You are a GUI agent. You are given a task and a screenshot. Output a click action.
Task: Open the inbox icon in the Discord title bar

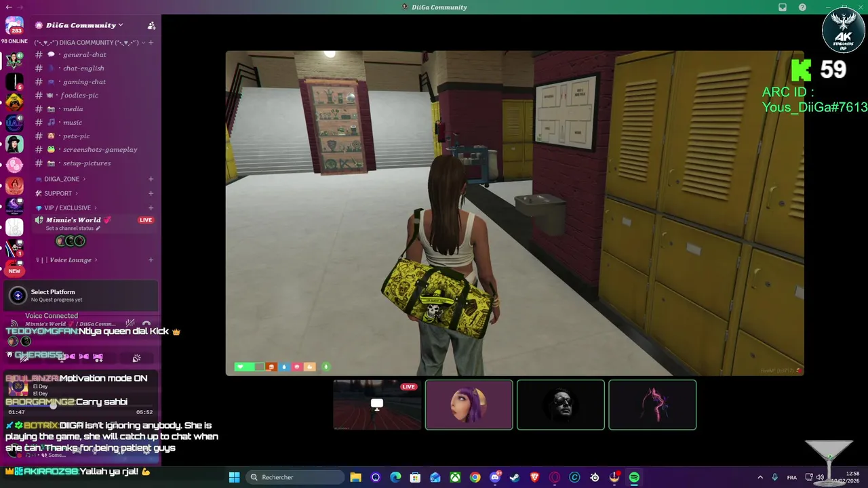(x=783, y=7)
